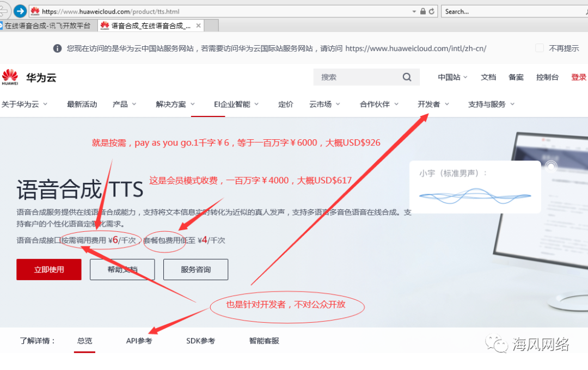
Task: Select the 语音合成_在线语音合成 browser tab
Action: 151,26
